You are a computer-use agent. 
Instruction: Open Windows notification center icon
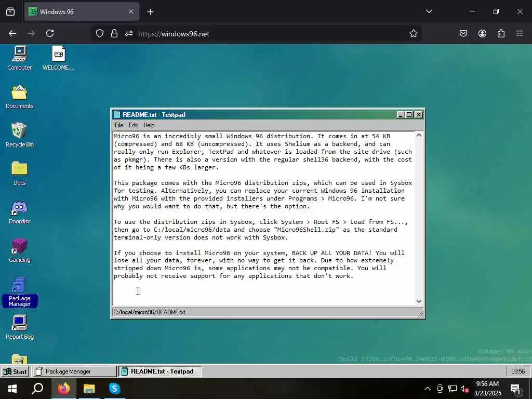[515, 389]
